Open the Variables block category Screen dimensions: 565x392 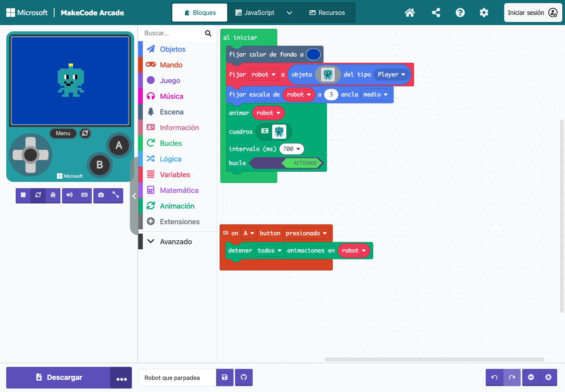177,174
